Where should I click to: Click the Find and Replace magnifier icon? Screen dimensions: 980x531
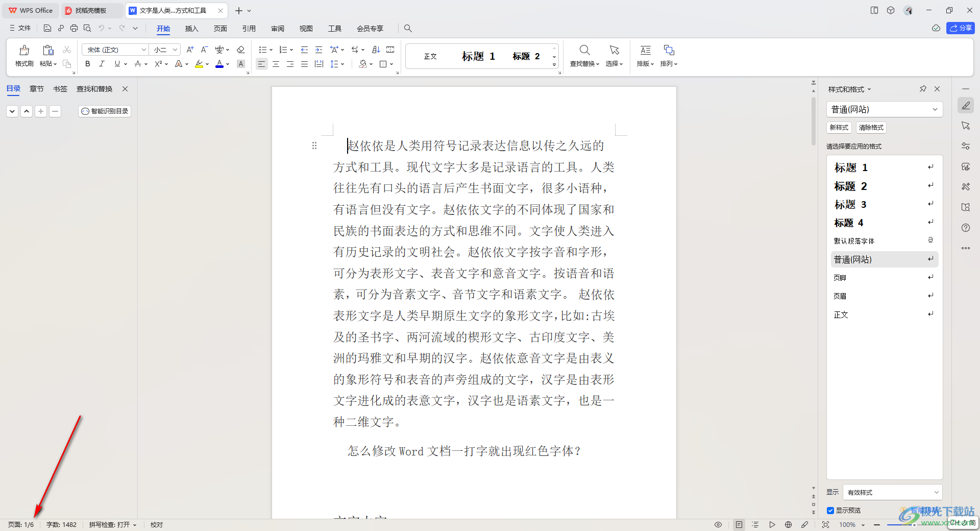[585, 50]
